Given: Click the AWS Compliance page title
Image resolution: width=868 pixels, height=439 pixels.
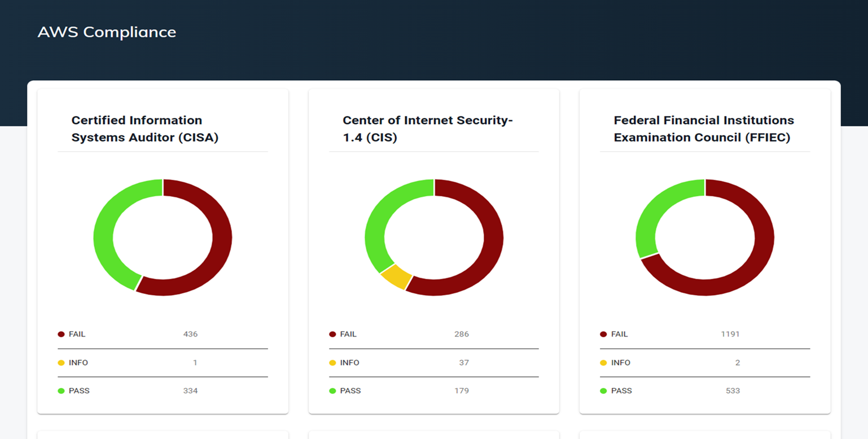Looking at the screenshot, I should tap(107, 32).
